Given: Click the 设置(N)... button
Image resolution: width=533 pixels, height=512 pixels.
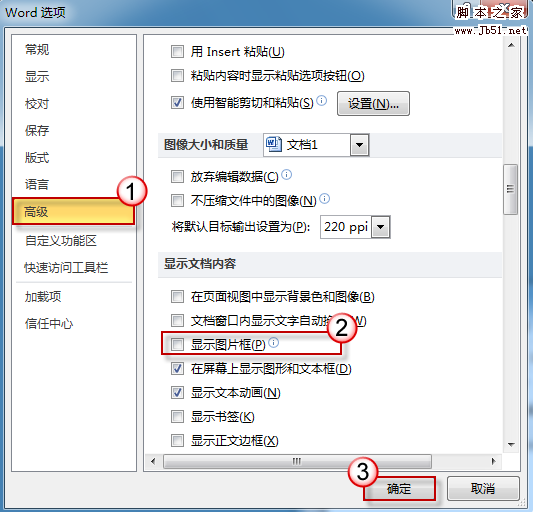Looking at the screenshot, I should (x=373, y=103).
